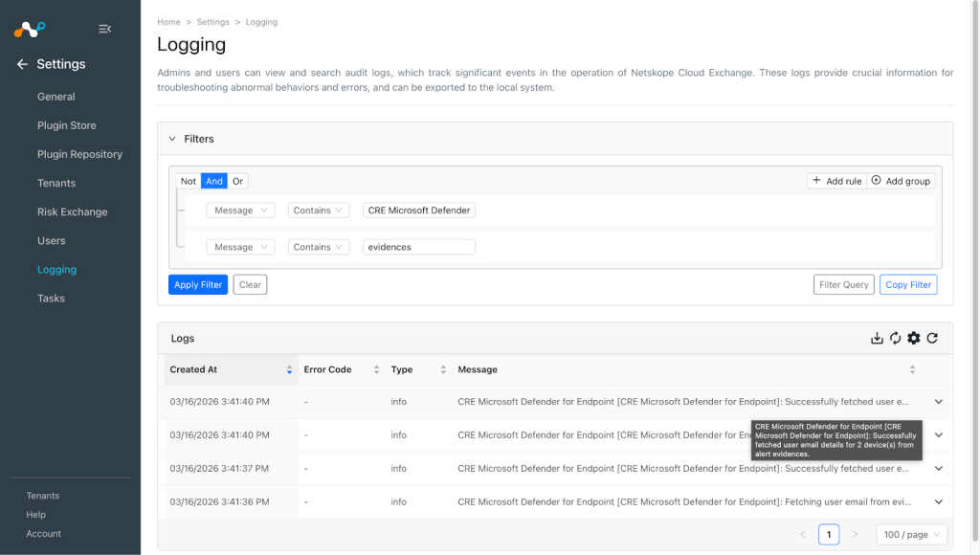This screenshot has height=555, width=980.
Task: Open Help link at sidebar bottom
Action: click(35, 515)
